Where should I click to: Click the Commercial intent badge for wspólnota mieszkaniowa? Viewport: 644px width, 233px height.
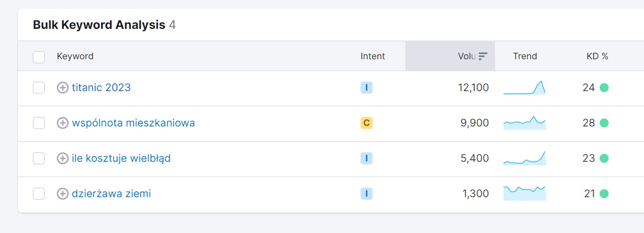(367, 123)
